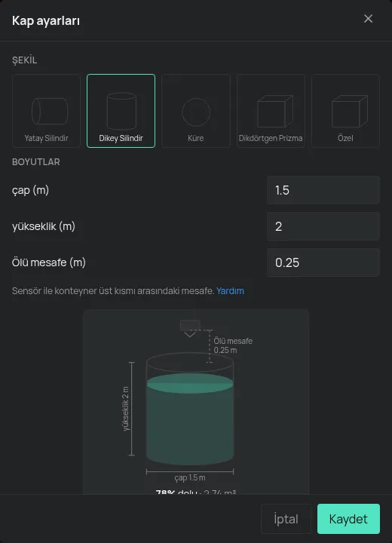
Task: Click the 'yükseklik (m)' field label
Action: pos(44,226)
